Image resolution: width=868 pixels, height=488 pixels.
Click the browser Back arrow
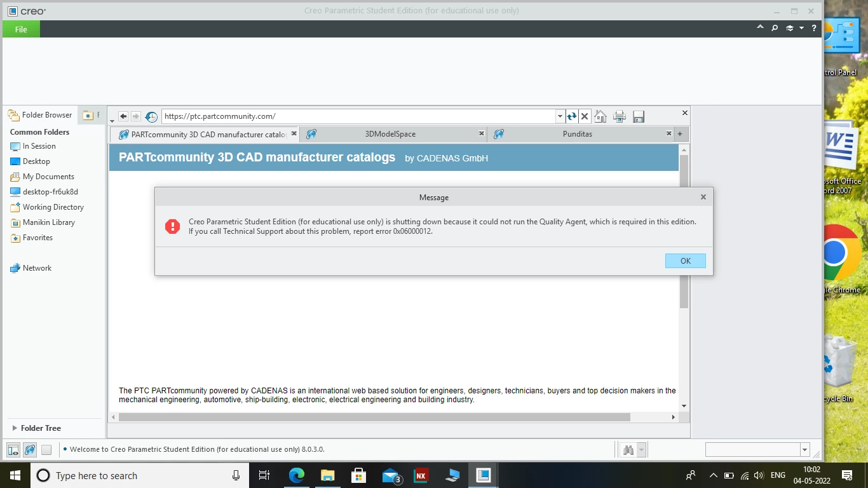(x=123, y=116)
